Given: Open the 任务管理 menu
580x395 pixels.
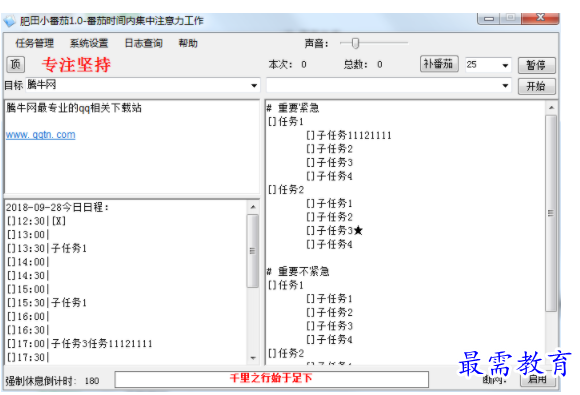Looking at the screenshot, I should pos(35,43).
